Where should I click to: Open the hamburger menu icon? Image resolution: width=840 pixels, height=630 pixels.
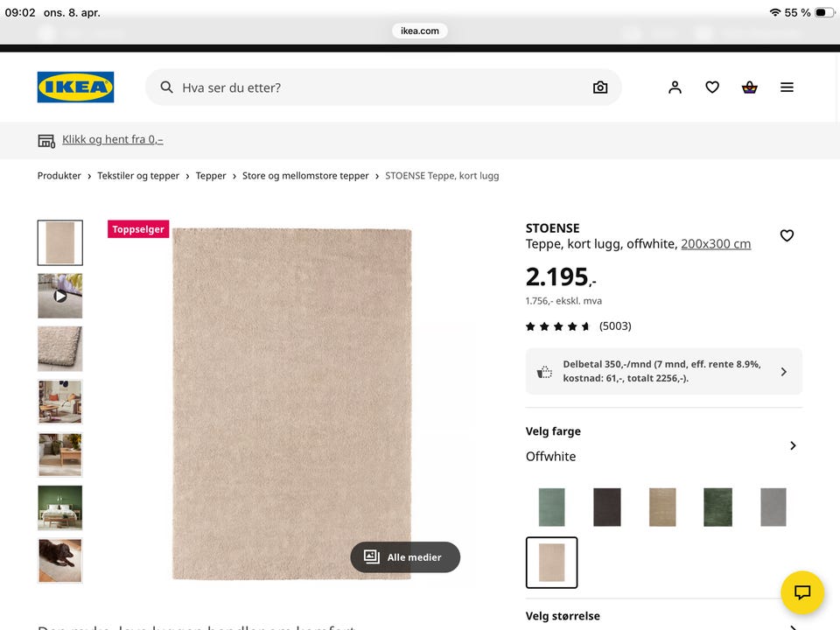tap(787, 87)
